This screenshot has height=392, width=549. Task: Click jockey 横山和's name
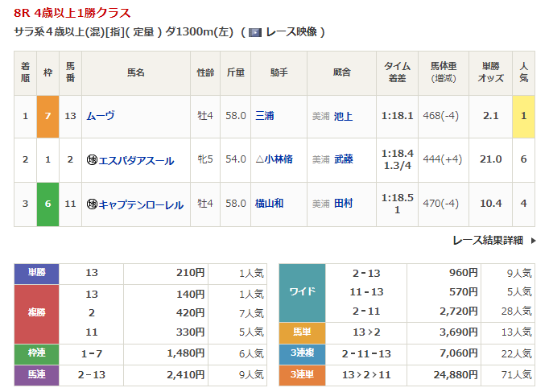pyautogui.click(x=269, y=204)
